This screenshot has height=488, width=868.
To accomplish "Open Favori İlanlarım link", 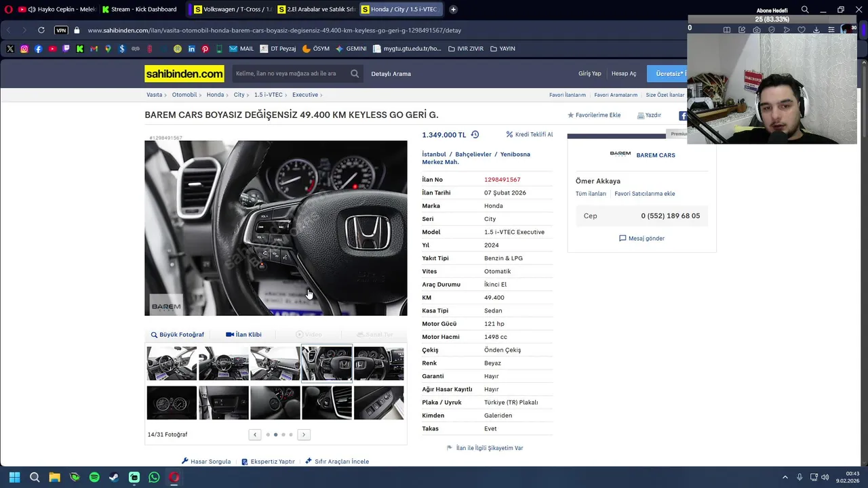I will (x=568, y=95).
